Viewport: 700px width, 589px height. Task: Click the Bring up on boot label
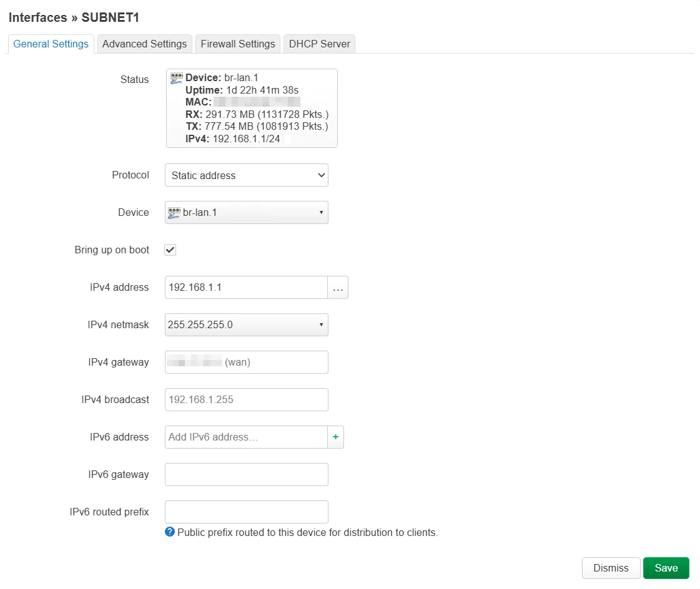tap(112, 250)
